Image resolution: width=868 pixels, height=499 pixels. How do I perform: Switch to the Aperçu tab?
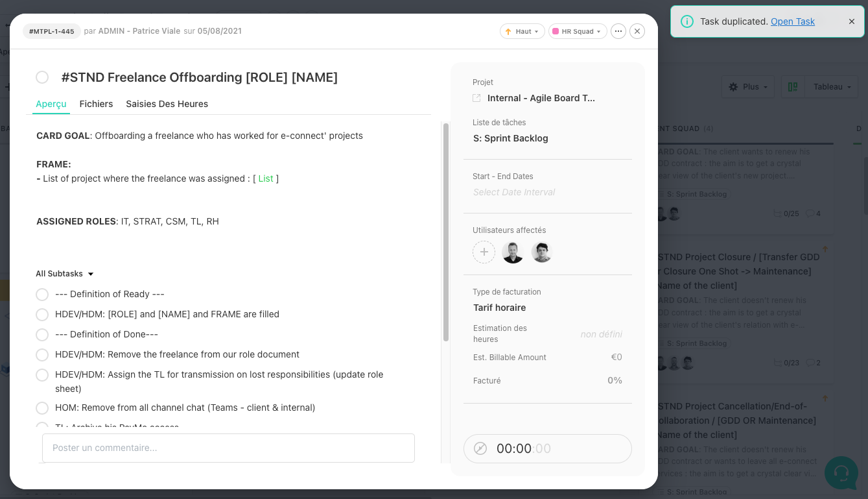pos(51,104)
